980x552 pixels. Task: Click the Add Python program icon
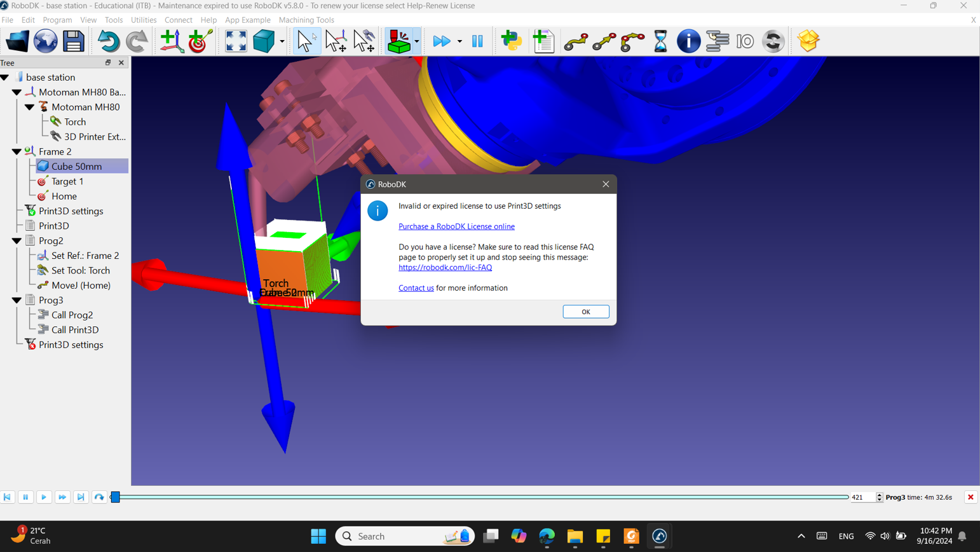click(x=511, y=41)
